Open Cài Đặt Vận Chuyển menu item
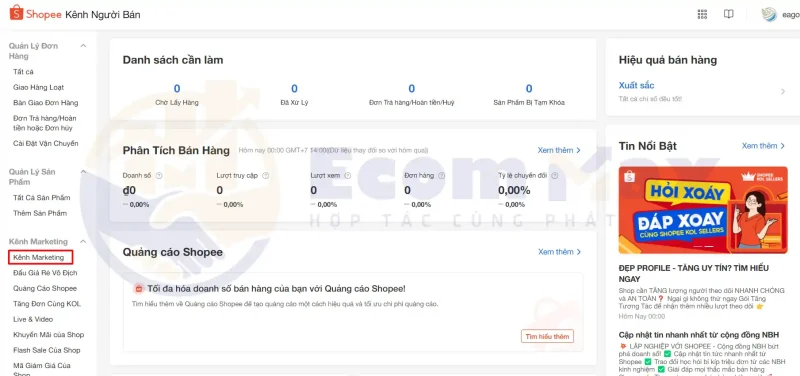The image size is (800, 376). 46,143
